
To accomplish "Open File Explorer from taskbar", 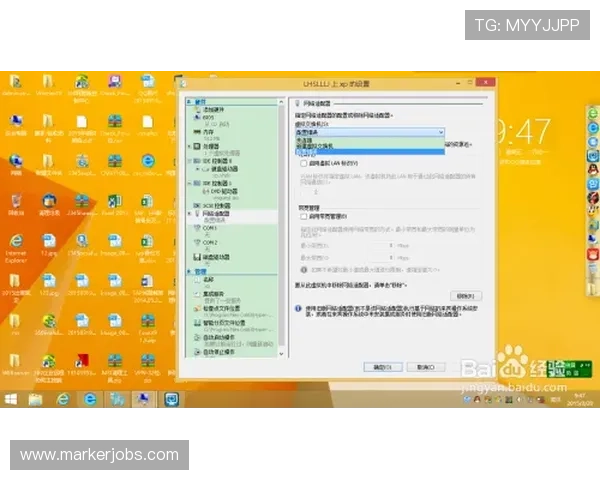I will [x=35, y=400].
